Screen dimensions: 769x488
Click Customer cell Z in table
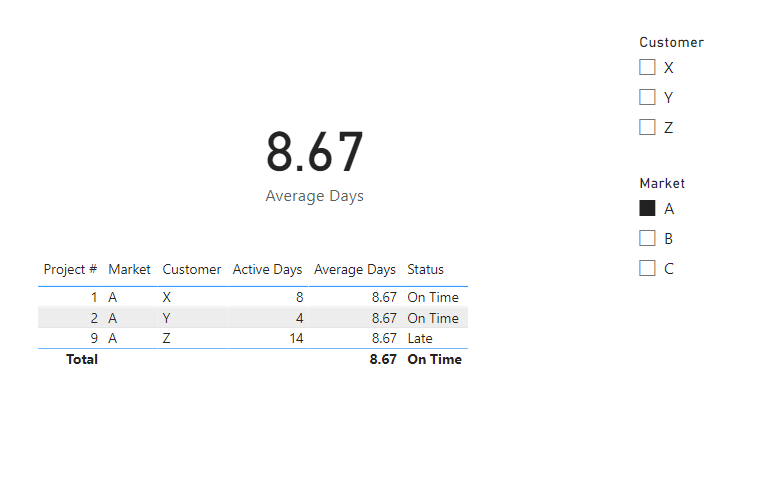pos(167,338)
